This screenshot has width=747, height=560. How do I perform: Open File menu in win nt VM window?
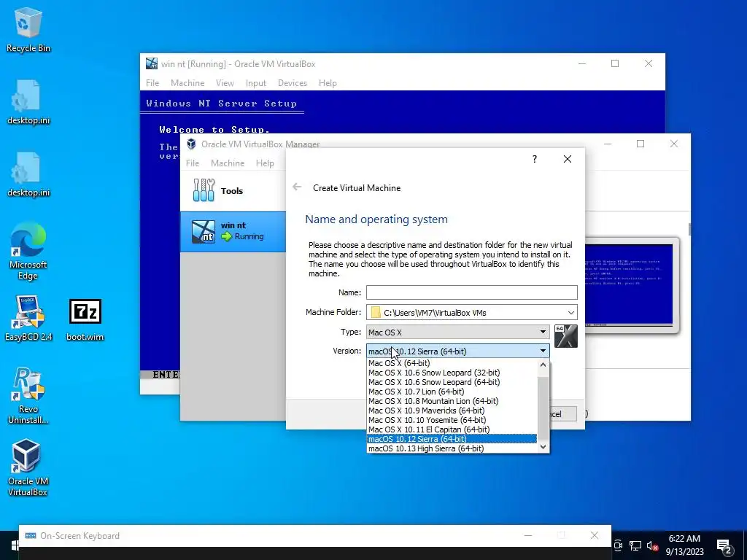[152, 83]
